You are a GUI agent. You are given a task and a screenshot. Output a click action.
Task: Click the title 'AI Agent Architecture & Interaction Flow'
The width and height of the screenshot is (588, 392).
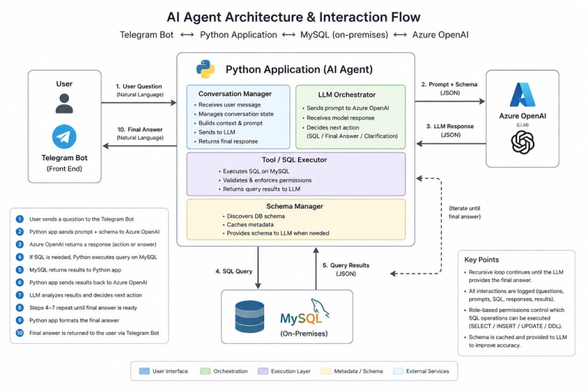[x=293, y=17]
